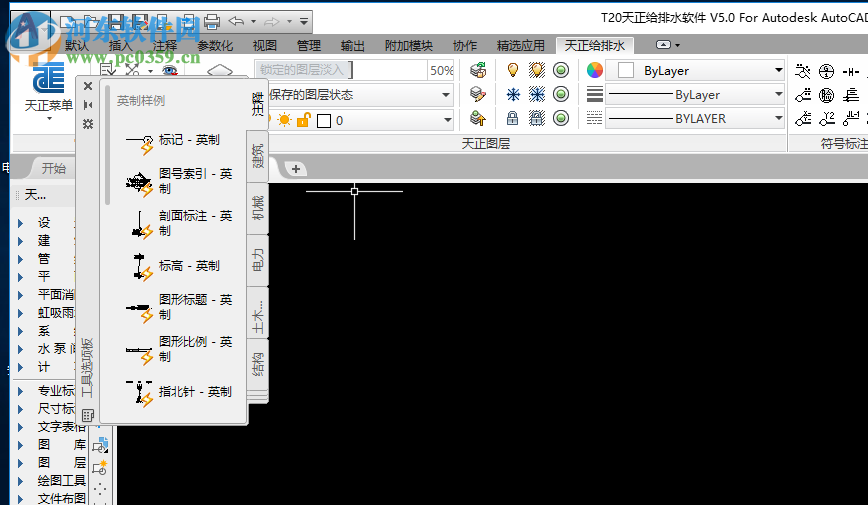This screenshot has width=868, height=505.
Task: Click the hatched light bulb icon
Action: click(x=536, y=70)
